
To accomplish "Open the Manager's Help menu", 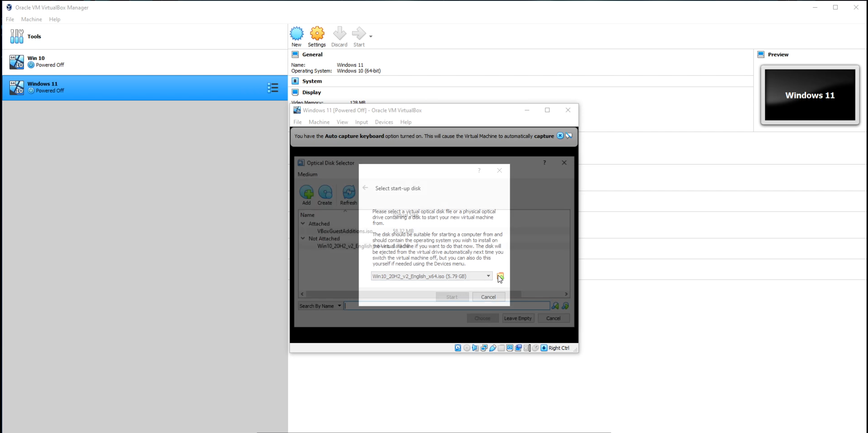I will [x=55, y=19].
